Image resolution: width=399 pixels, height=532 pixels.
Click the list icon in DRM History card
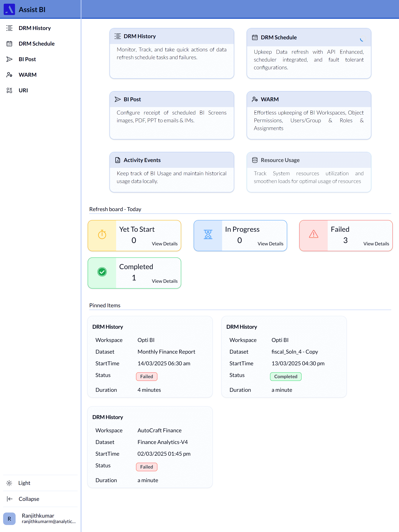[118, 36]
